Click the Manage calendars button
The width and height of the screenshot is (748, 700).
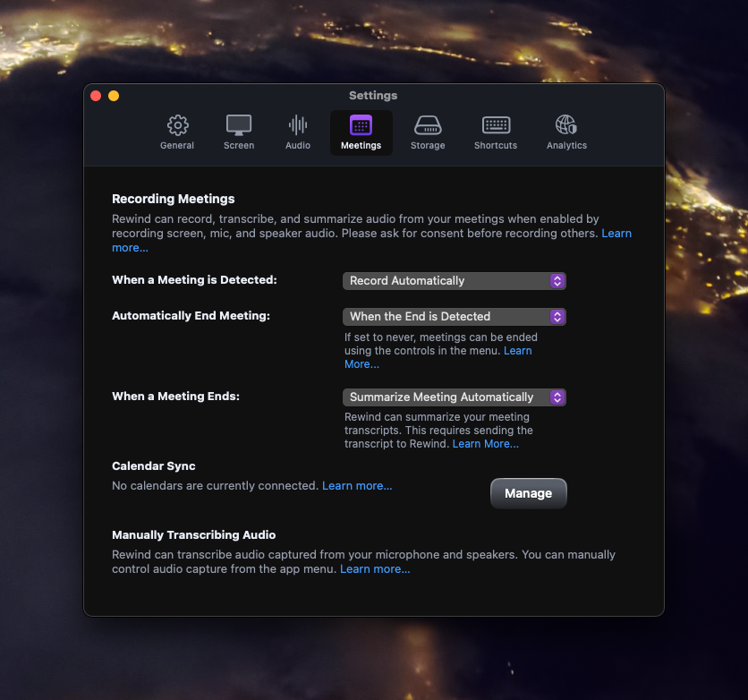(529, 493)
